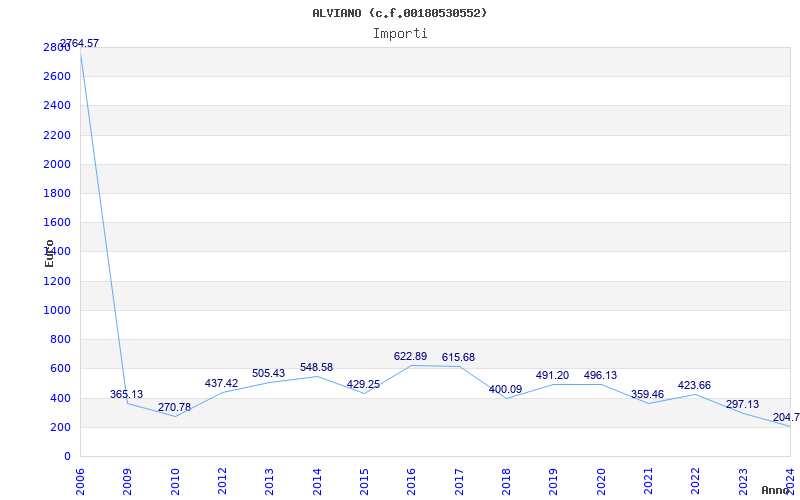800x500 pixels.
Task: Click the x-axis year 2019
Action: (553, 481)
